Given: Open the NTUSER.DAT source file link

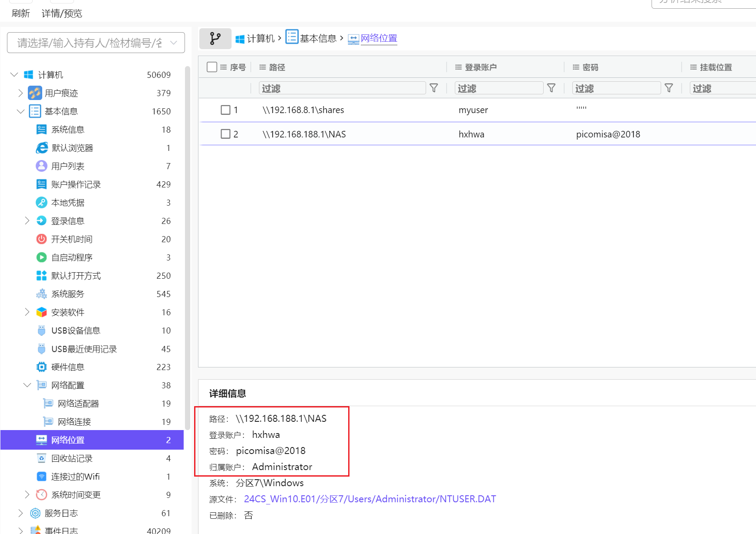Looking at the screenshot, I should [370, 499].
